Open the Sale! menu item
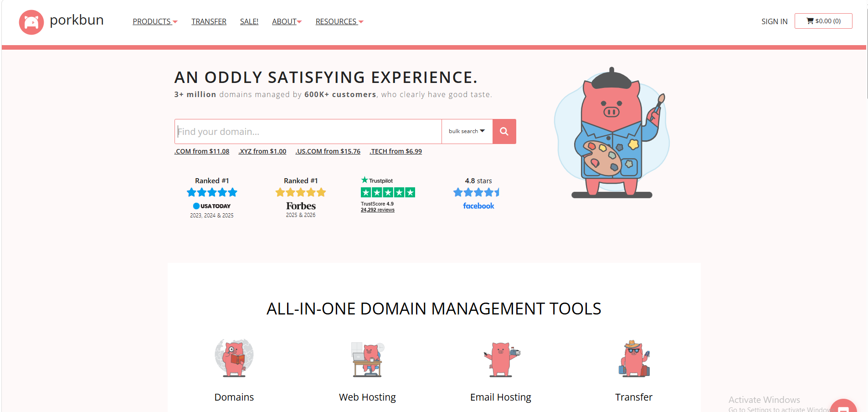868x412 pixels. pyautogui.click(x=249, y=21)
